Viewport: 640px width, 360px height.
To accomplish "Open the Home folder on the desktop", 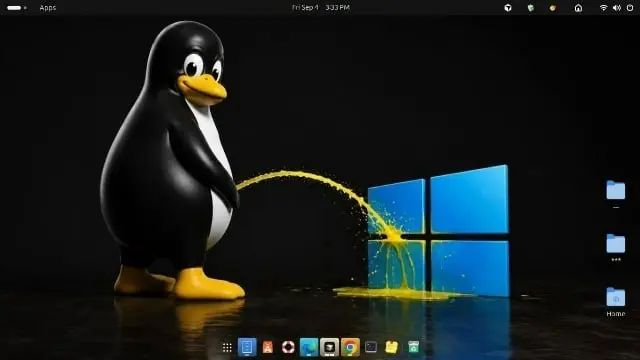I will pyautogui.click(x=616, y=302).
